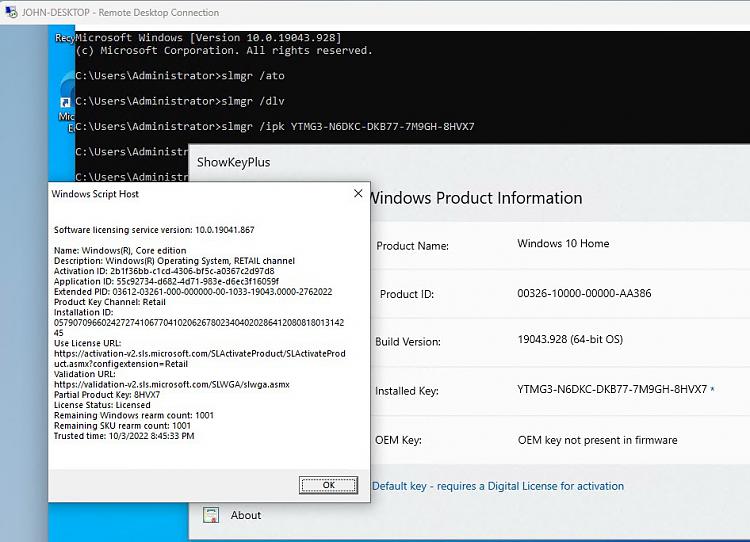Click the Trusted time line in dialog
750x542 pixels.
[124, 436]
